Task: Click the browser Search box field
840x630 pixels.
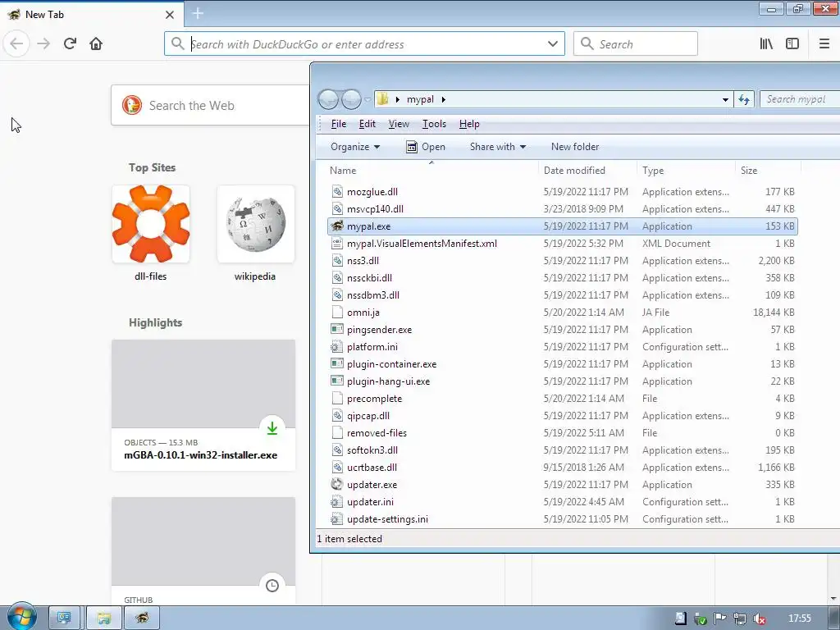Action: tap(636, 44)
